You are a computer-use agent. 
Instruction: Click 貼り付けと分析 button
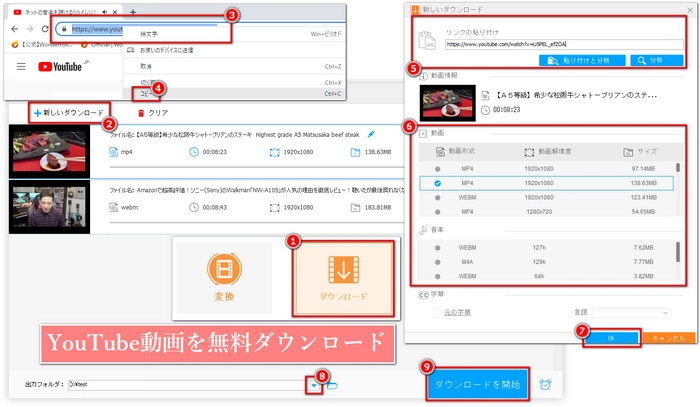tap(582, 61)
